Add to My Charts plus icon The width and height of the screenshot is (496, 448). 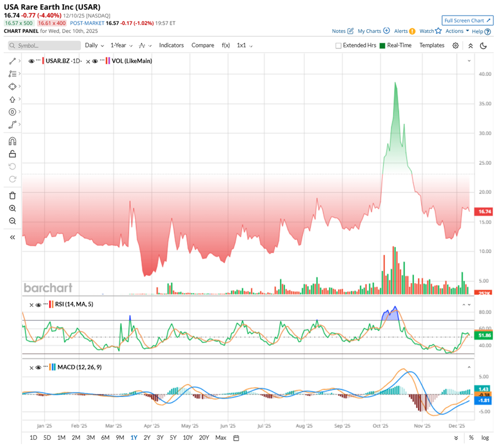[x=387, y=31]
